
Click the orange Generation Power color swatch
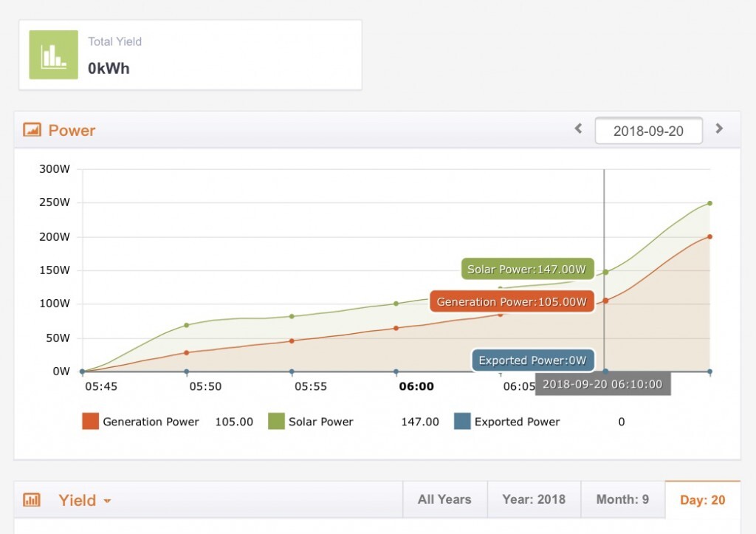(x=90, y=422)
